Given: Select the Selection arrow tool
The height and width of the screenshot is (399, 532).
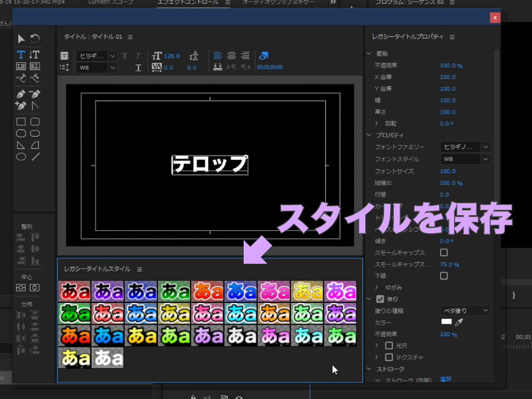Looking at the screenshot, I should (x=21, y=39).
